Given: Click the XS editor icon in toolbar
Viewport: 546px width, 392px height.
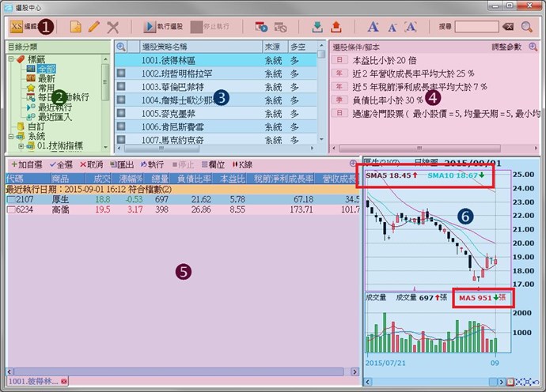Looking at the screenshot, I should click(17, 26).
